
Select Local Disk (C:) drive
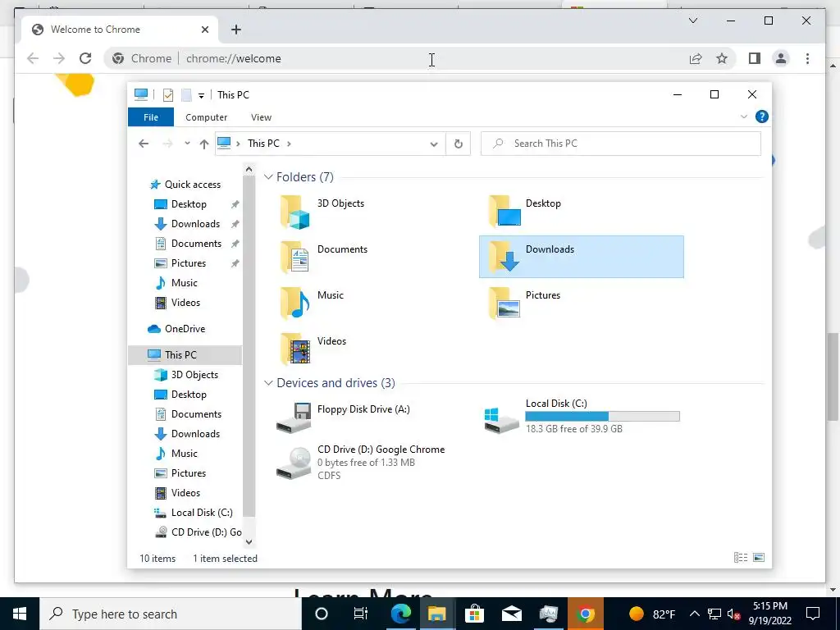click(x=582, y=416)
